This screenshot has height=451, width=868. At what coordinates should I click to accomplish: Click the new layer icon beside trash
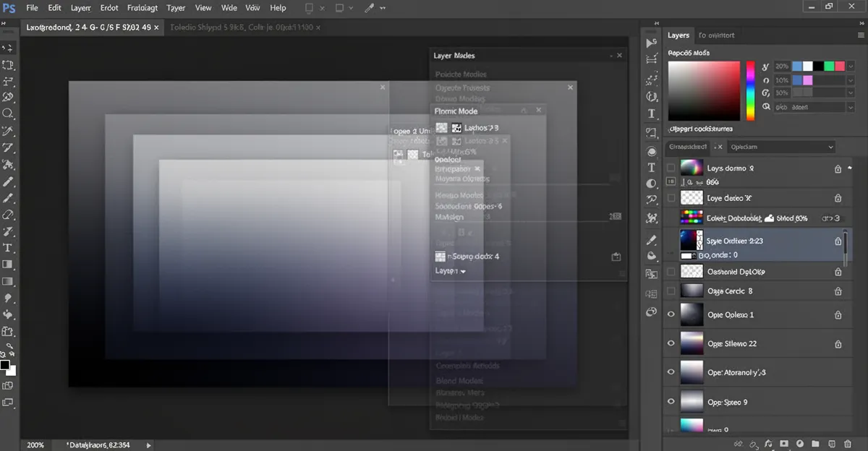831,443
